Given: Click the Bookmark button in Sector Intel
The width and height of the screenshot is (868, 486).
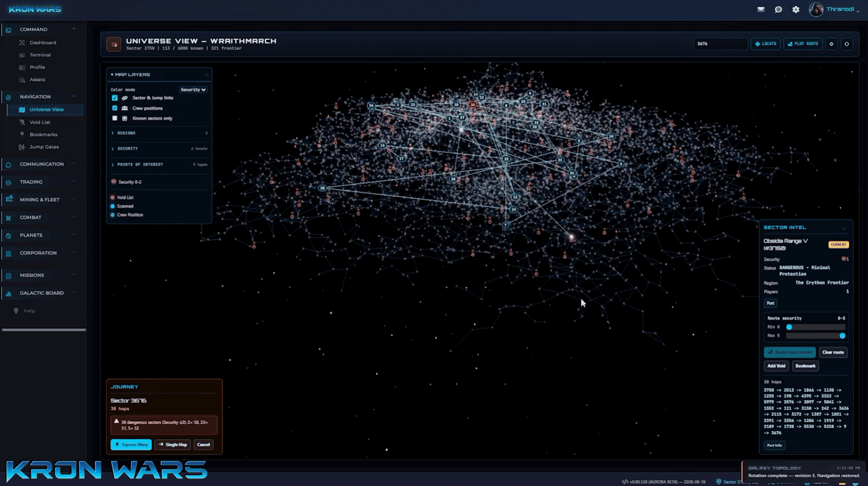Looking at the screenshot, I should coord(805,366).
